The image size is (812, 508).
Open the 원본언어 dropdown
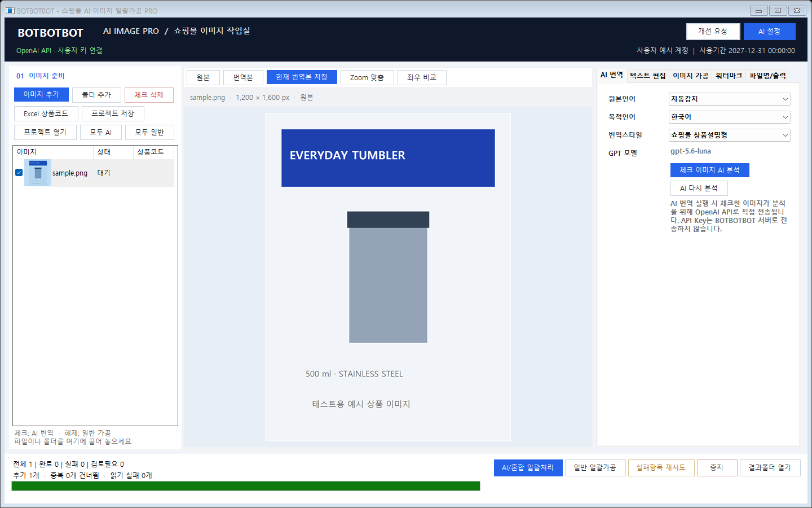point(729,99)
